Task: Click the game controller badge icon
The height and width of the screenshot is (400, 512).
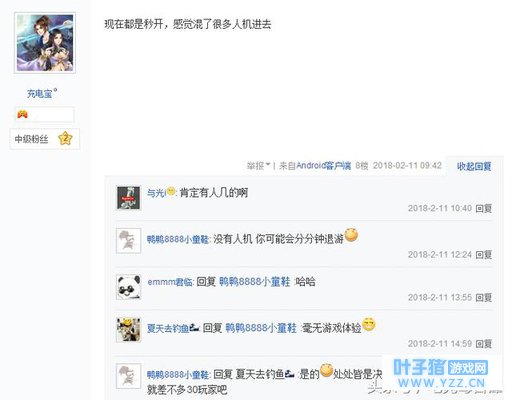Action: pos(22,115)
